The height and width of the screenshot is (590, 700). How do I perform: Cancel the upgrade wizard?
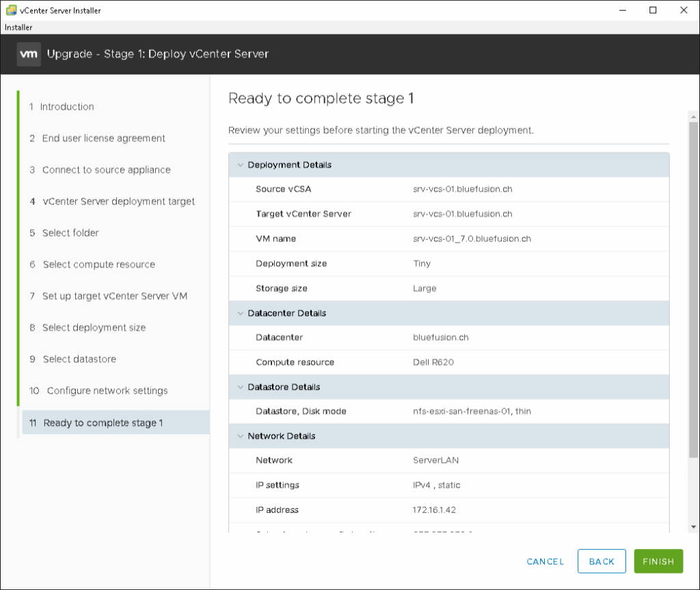[545, 561]
